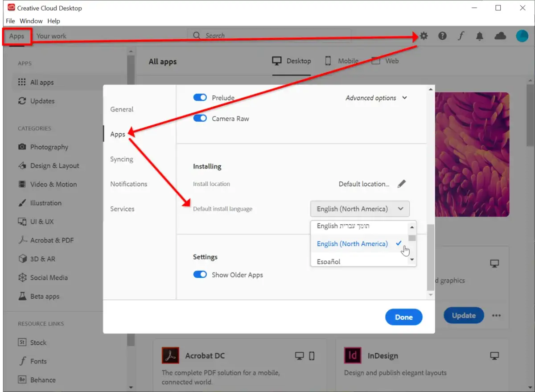This screenshot has height=392, width=535.
Task: Open the Window menu
Action: pyautogui.click(x=31, y=21)
